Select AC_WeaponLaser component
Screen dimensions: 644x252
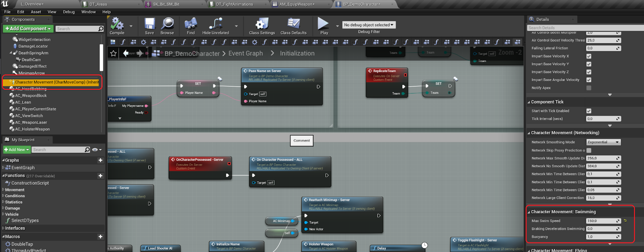click(31, 123)
